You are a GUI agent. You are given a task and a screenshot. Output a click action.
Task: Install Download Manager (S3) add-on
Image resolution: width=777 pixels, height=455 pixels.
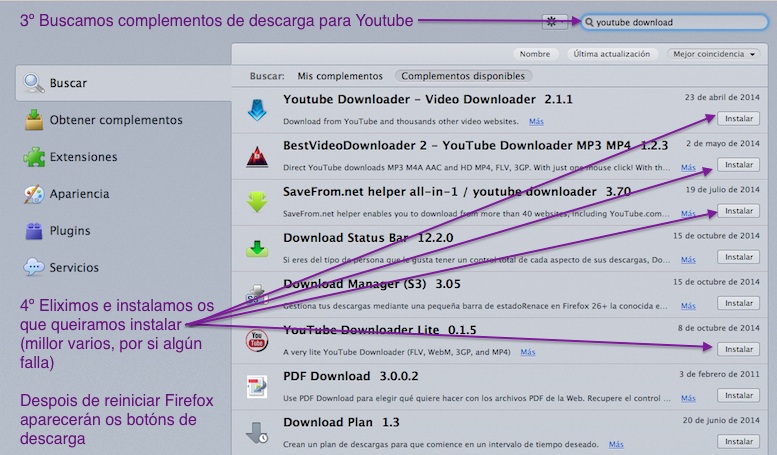(738, 303)
